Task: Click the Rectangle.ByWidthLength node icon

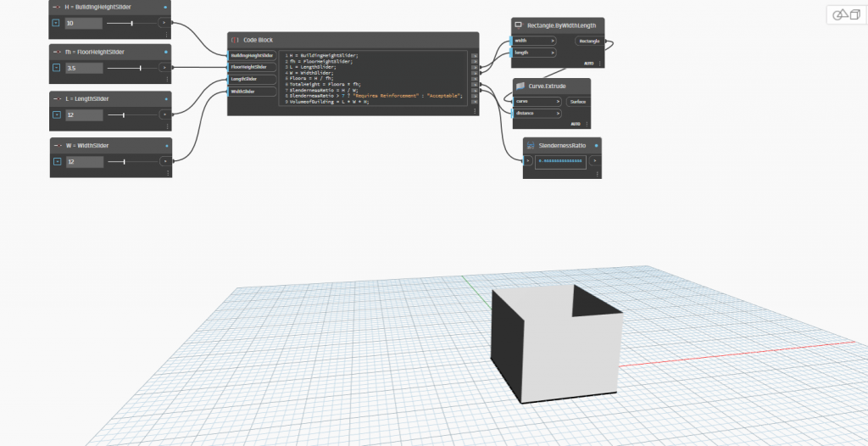Action: [519, 25]
